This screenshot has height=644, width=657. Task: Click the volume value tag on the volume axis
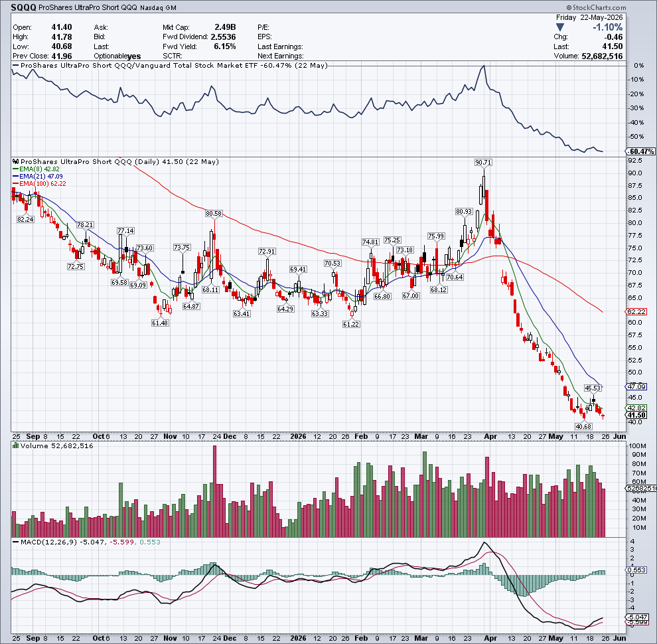click(641, 489)
